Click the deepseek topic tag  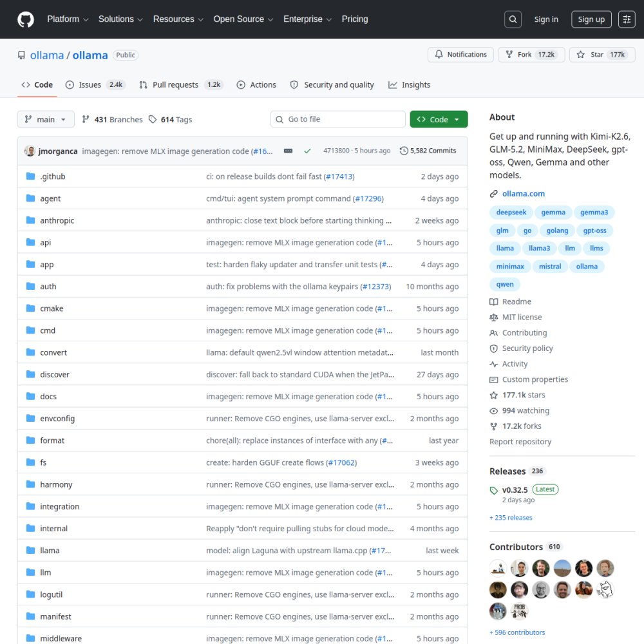click(x=511, y=213)
